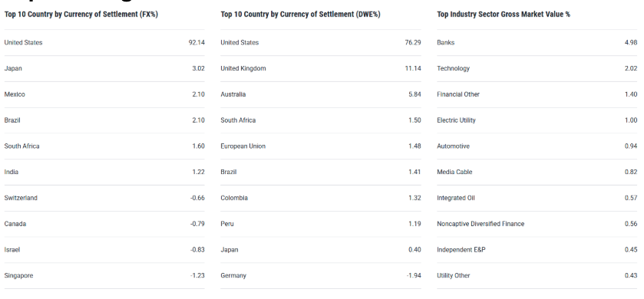
Task: Select the 'Canada' row label
Action: point(15,224)
